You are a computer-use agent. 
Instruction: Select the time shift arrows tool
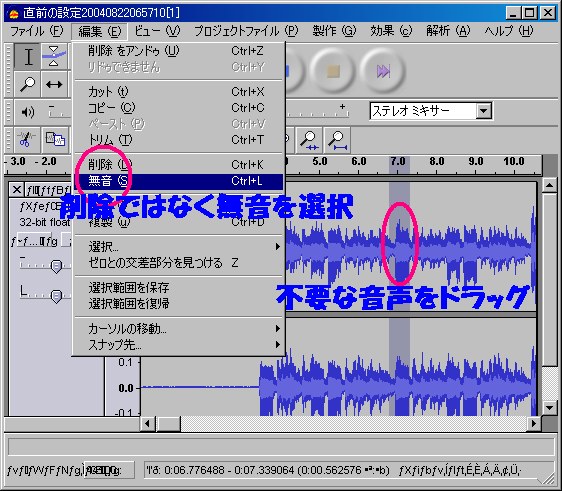point(54,84)
